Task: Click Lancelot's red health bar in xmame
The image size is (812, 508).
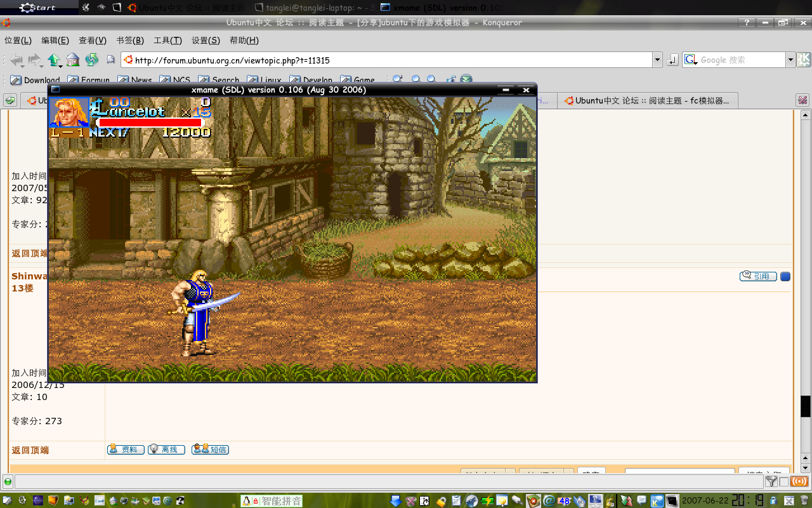Action: click(x=150, y=123)
